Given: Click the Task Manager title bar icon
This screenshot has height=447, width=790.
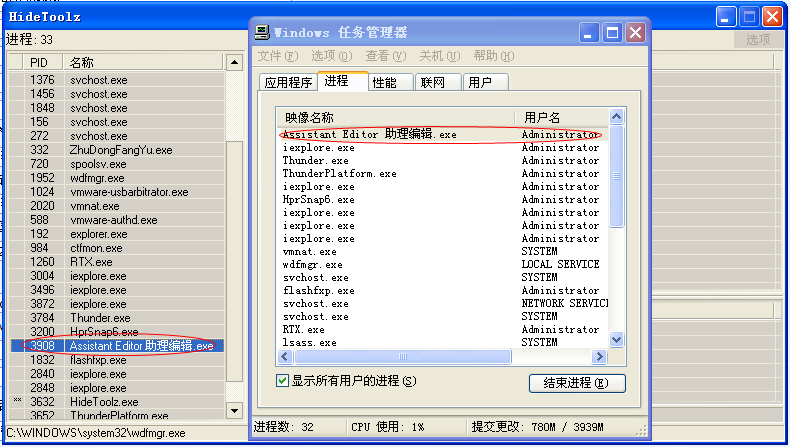Looking at the screenshot, I should (262, 32).
